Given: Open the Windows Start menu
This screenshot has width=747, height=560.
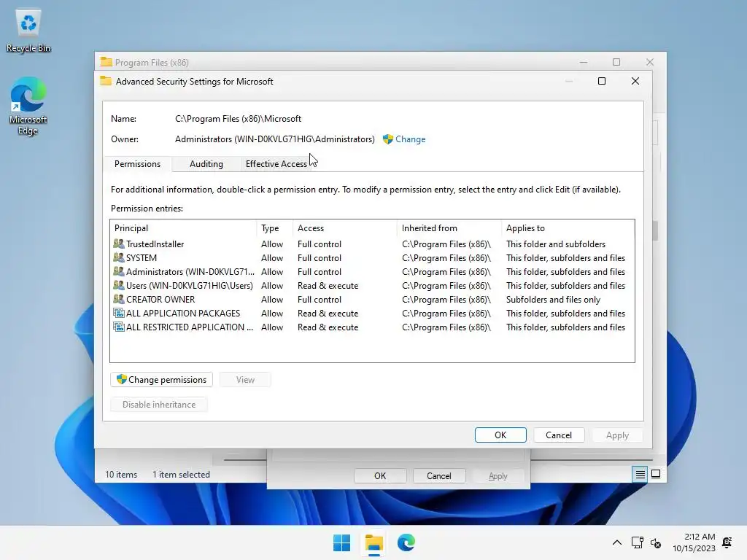Looking at the screenshot, I should coord(341,542).
